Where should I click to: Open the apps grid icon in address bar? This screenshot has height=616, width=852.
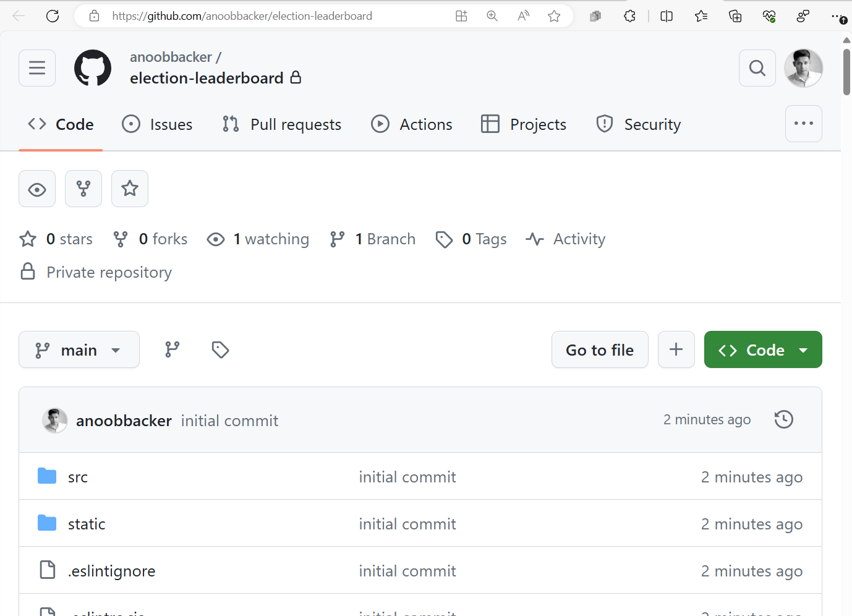coord(461,16)
